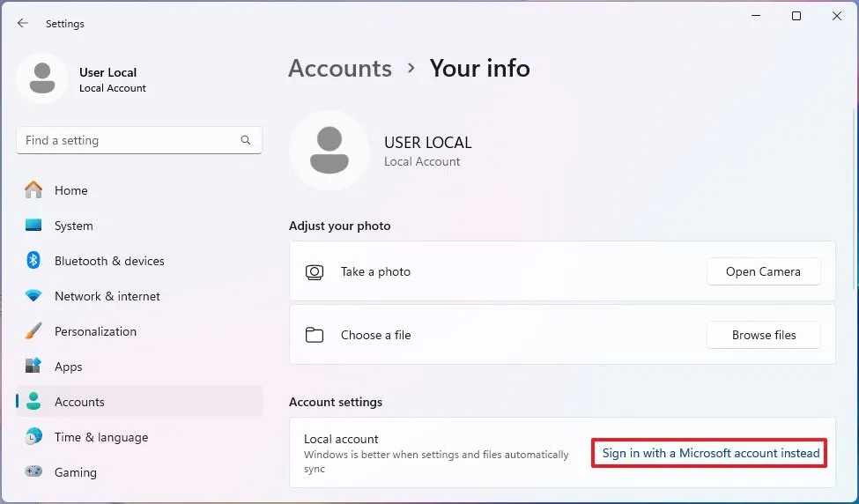Image resolution: width=859 pixels, height=504 pixels.
Task: Select the Accounts sidebar label
Action: [x=79, y=402]
